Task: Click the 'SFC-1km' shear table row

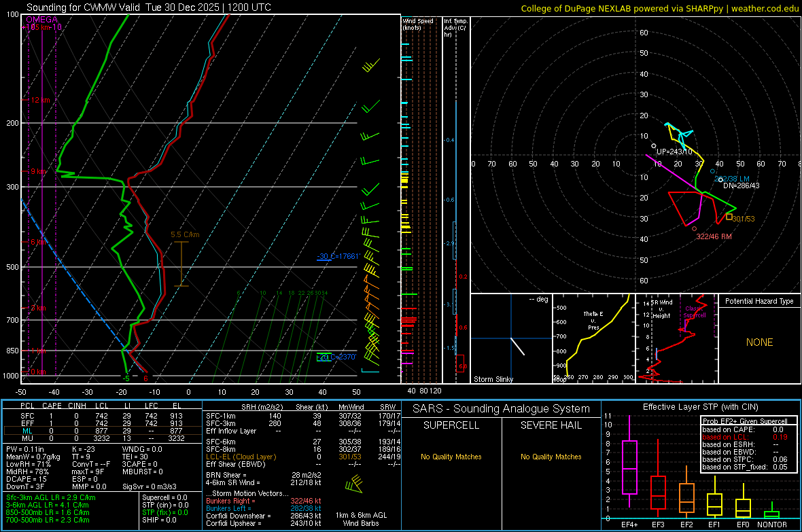Action: click(303, 416)
